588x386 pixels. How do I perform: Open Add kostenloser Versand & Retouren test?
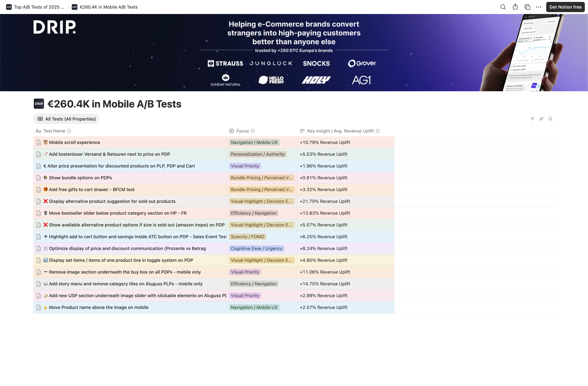pyautogui.click(x=109, y=154)
